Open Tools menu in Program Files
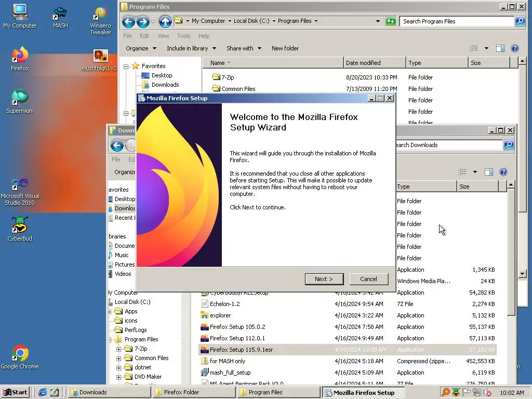Viewport: 532px width, 399px height. [183, 36]
